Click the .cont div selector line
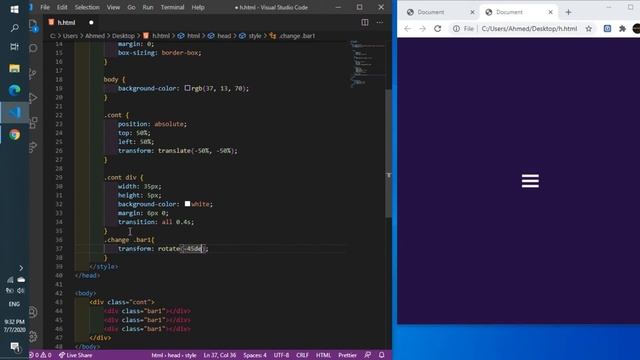640x360 pixels. click(124, 177)
